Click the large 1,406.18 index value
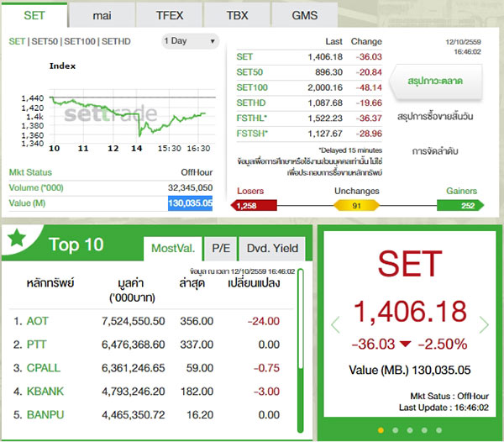The image size is (504, 442). coord(410,311)
